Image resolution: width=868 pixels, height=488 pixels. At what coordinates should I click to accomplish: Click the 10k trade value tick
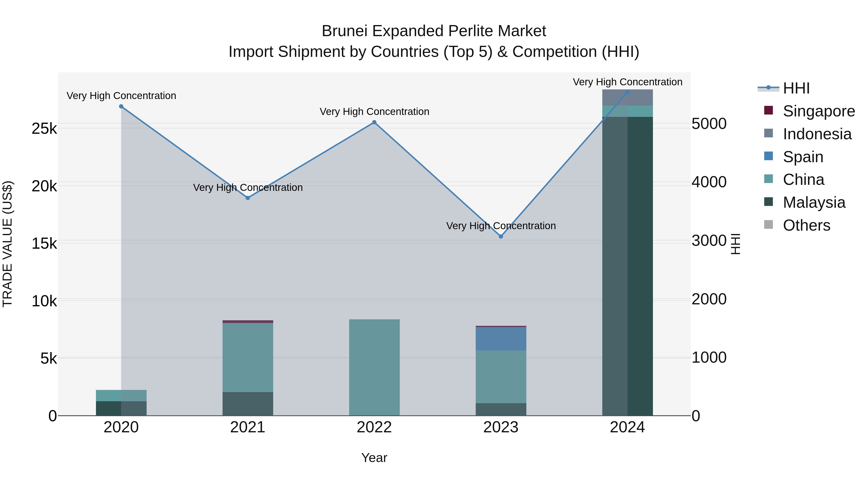pos(44,301)
